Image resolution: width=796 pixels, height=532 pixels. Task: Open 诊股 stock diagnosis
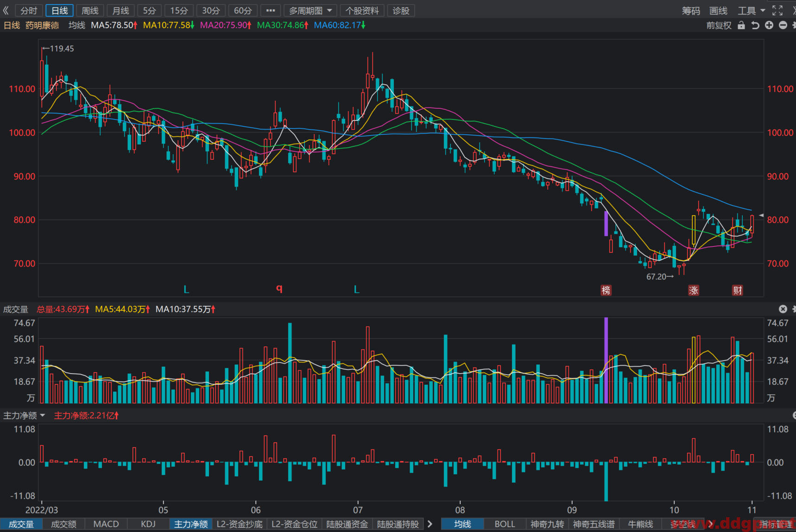401,10
